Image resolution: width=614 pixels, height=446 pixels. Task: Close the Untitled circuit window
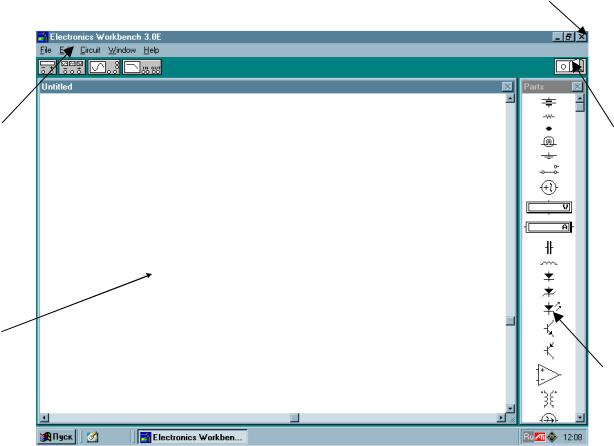[507, 87]
